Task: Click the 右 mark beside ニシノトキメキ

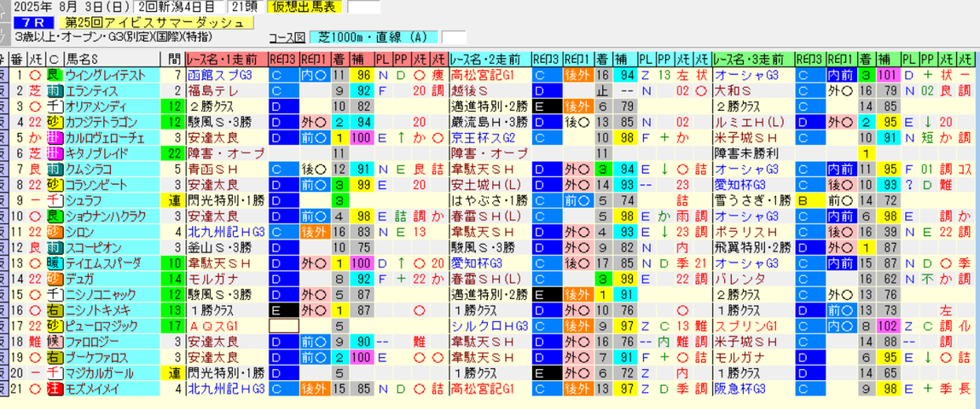Action: (55, 310)
